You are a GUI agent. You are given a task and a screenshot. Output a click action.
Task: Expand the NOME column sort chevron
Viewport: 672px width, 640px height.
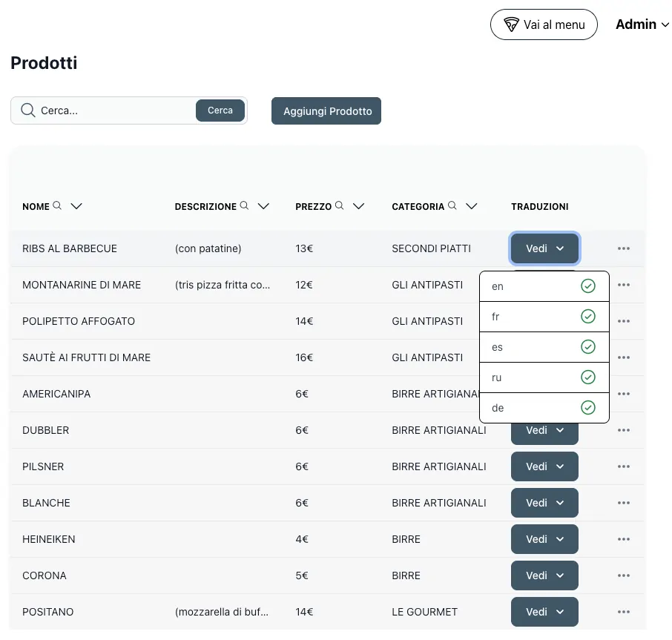[x=76, y=206]
